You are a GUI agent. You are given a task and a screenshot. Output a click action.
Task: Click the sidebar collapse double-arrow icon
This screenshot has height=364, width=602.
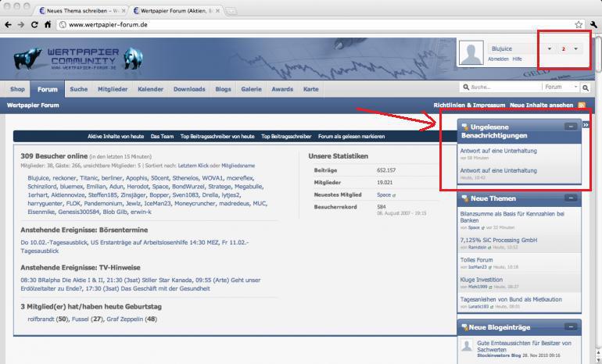pos(586,125)
